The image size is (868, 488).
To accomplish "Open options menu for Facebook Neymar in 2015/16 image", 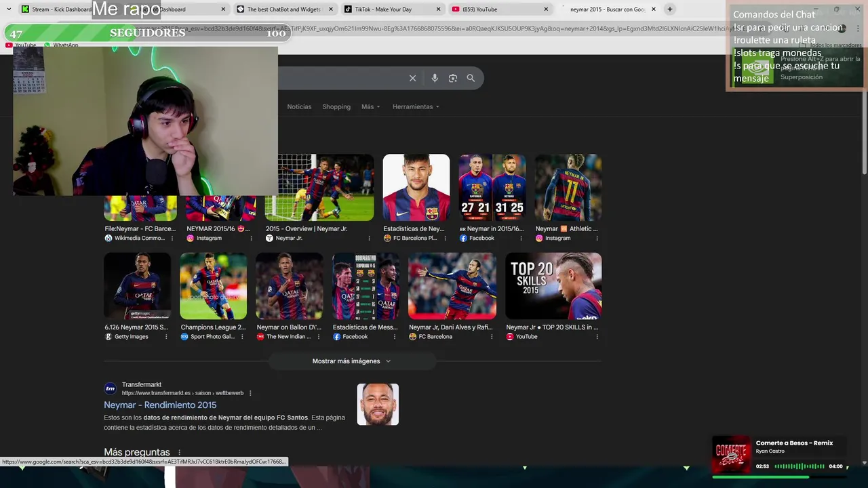I will coord(521,239).
